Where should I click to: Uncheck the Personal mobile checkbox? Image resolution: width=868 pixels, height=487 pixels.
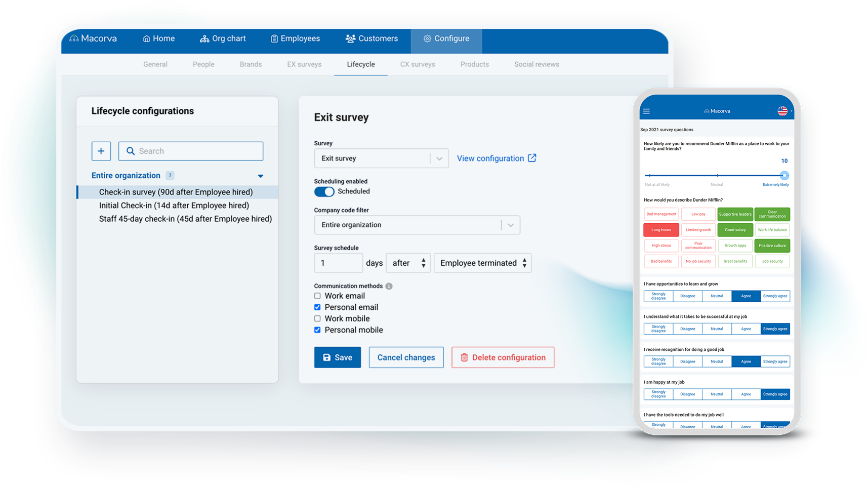317,330
